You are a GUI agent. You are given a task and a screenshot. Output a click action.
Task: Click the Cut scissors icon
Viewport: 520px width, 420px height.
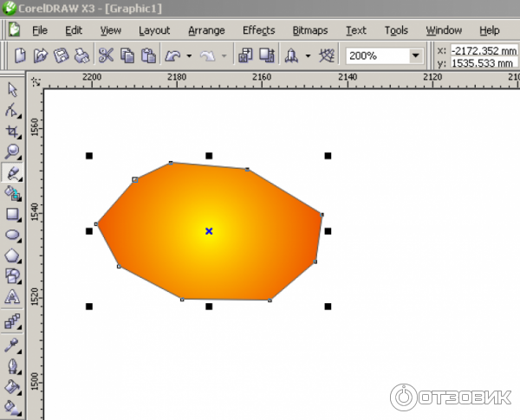[106, 56]
